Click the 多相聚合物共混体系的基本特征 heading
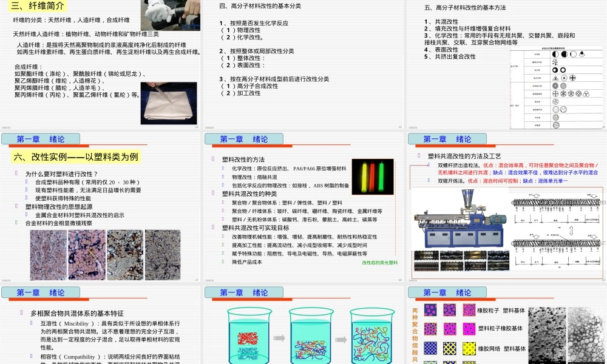Screen dimensions: 607x364 coord(77,314)
